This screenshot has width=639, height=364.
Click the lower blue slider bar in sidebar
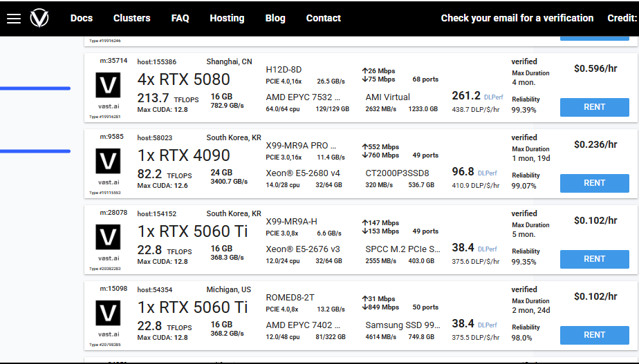pos(35,151)
